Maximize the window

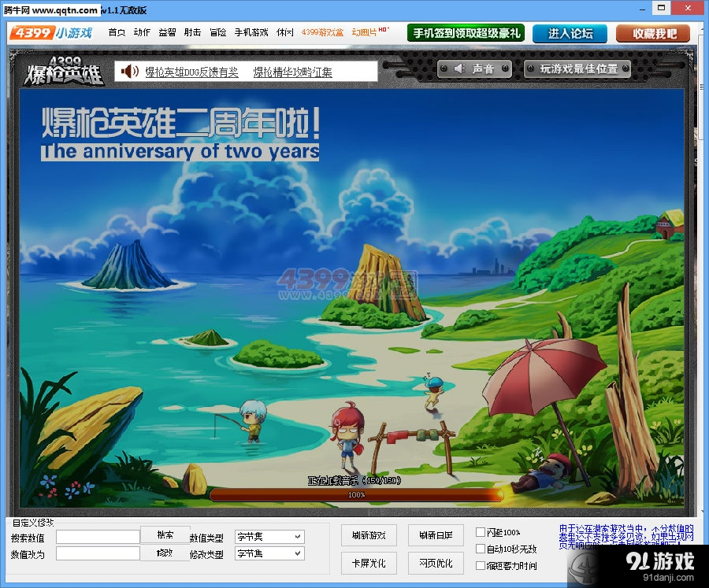click(x=661, y=8)
